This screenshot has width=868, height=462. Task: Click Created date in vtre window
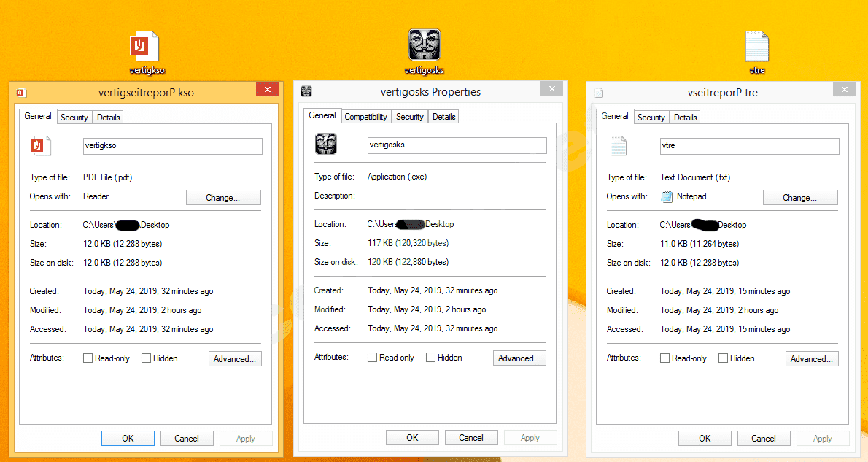pyautogui.click(x=724, y=291)
